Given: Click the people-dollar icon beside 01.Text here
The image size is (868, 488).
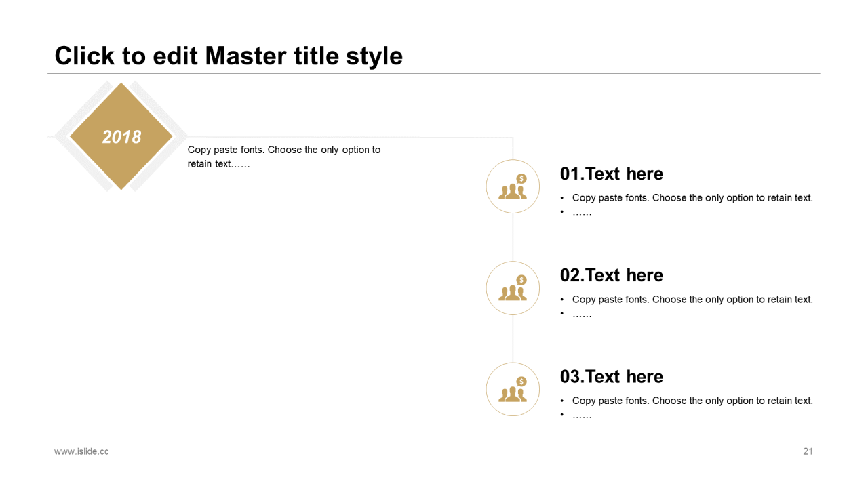Looking at the screenshot, I should point(513,186).
